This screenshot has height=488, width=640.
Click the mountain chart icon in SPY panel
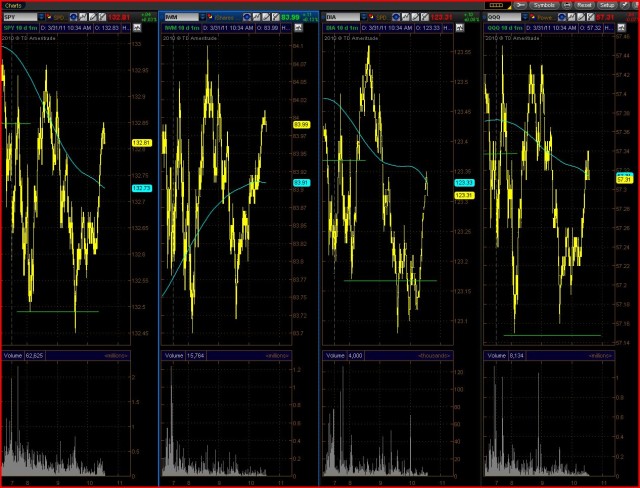[137, 28]
